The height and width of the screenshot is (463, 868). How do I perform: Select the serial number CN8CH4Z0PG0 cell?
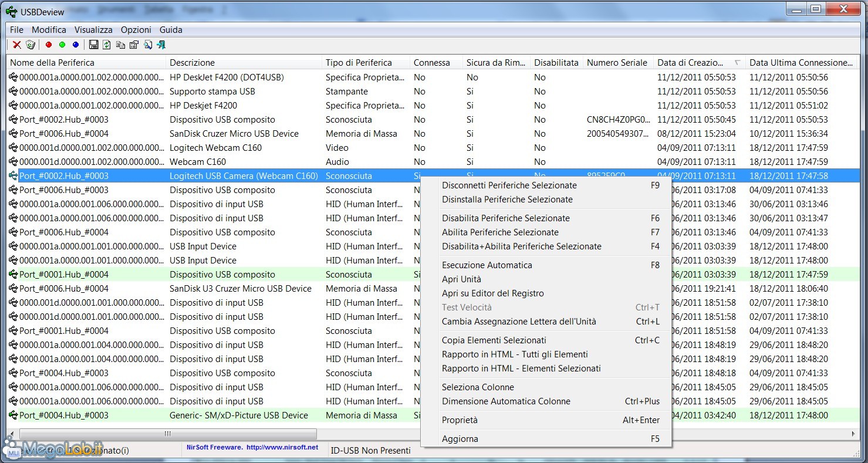coord(618,120)
